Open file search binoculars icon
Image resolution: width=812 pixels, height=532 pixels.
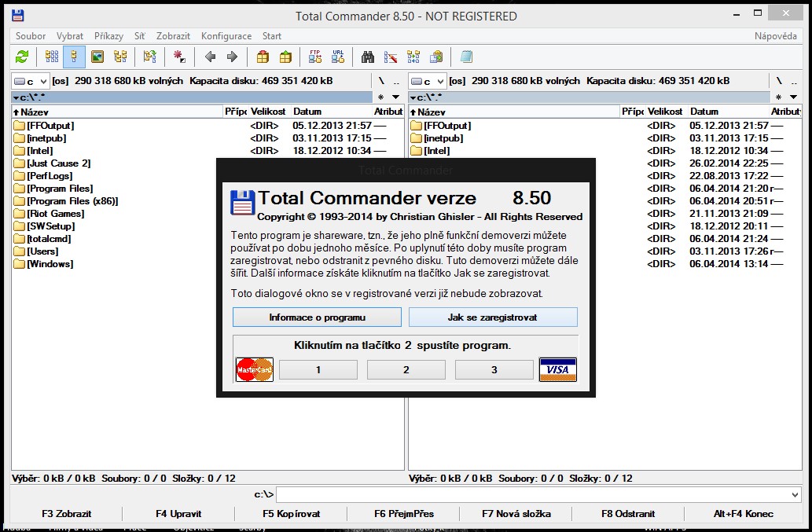(x=368, y=57)
